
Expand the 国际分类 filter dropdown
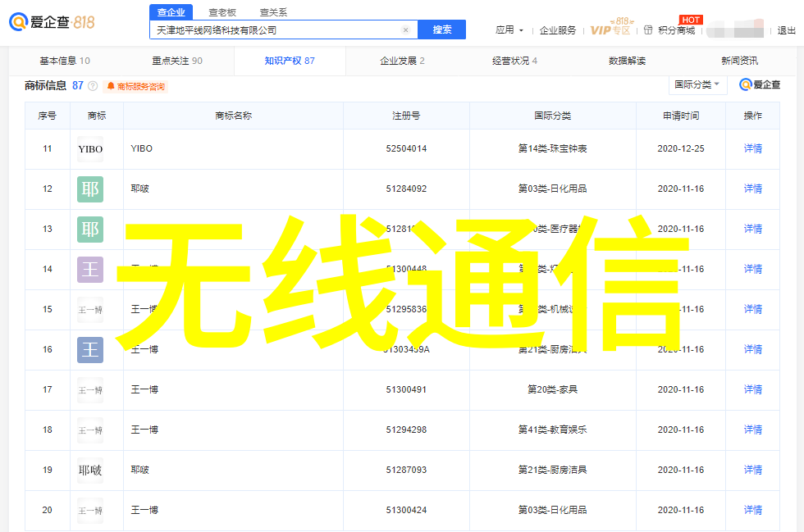click(x=698, y=84)
